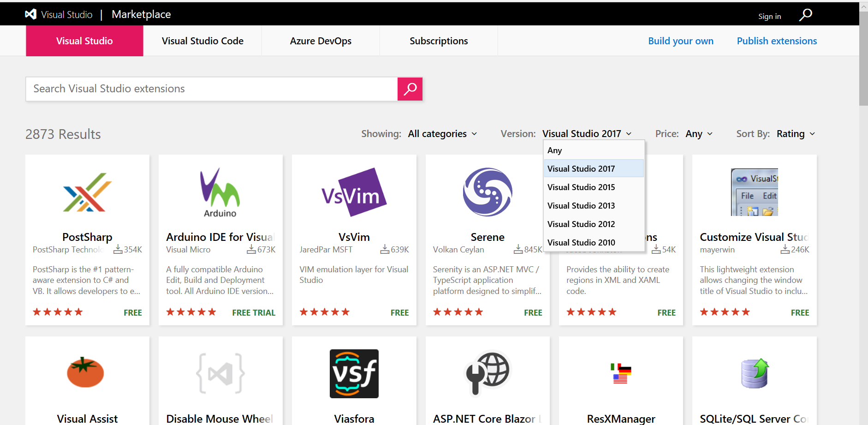
Task: Click the VsVim 639K download icon
Action: click(x=385, y=249)
